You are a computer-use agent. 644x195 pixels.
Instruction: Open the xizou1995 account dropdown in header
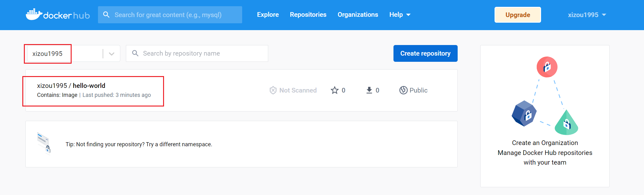(x=587, y=15)
